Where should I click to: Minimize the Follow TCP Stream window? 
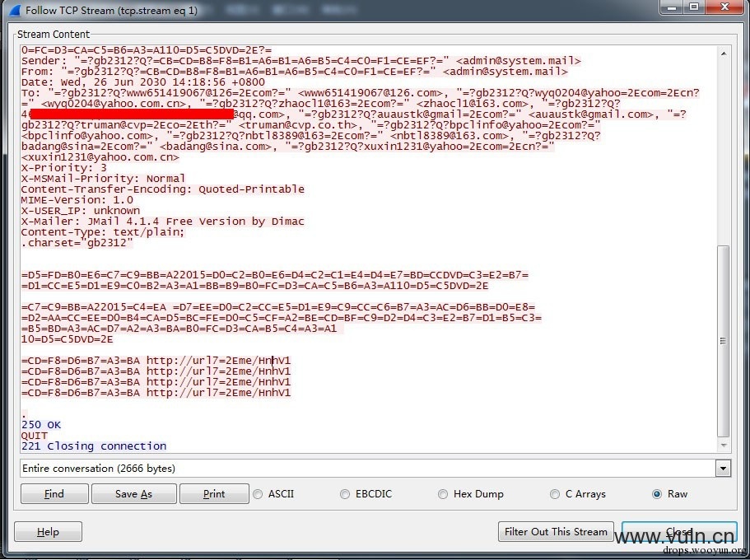pos(673,7)
